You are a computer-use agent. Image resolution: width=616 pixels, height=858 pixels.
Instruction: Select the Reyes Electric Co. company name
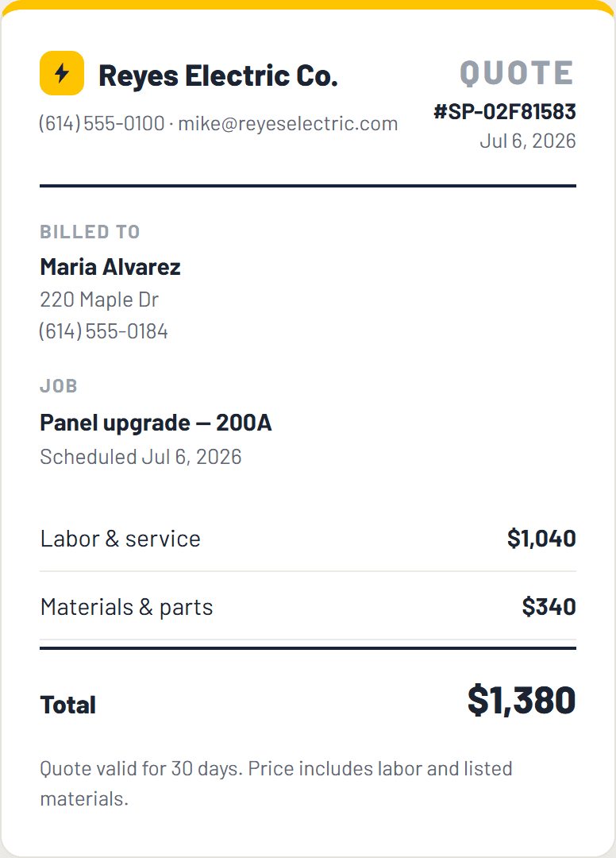pos(218,75)
